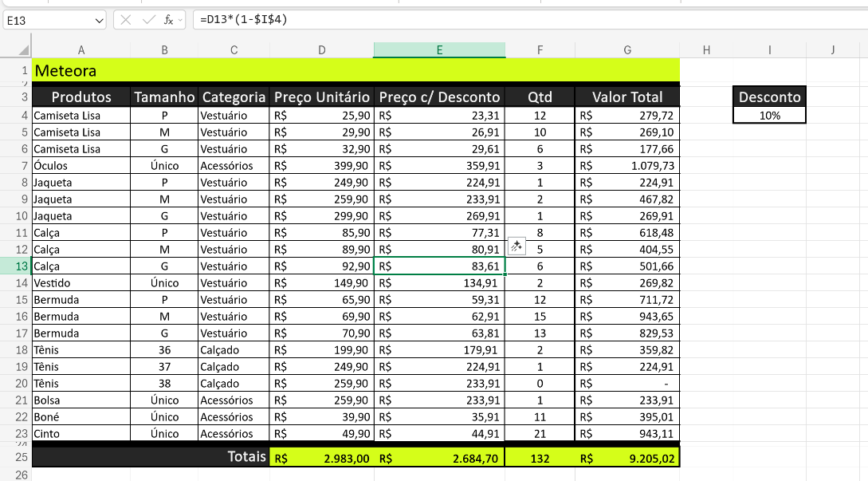
Task: Select the grand total 9.205,02 cell
Action: pyautogui.click(x=627, y=459)
